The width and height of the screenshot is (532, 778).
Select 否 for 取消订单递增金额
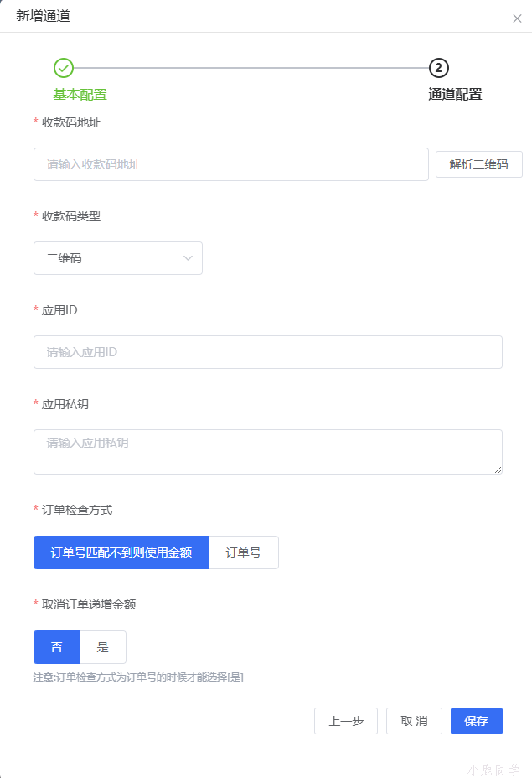click(x=57, y=647)
